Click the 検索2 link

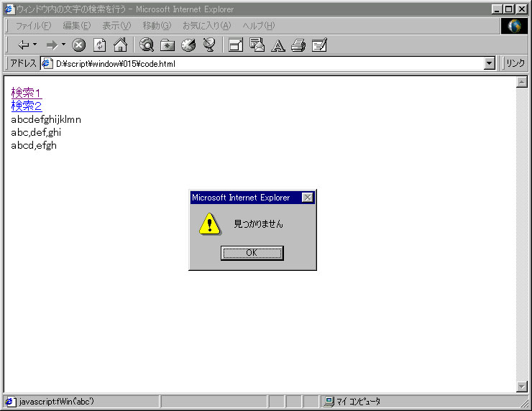click(x=27, y=106)
